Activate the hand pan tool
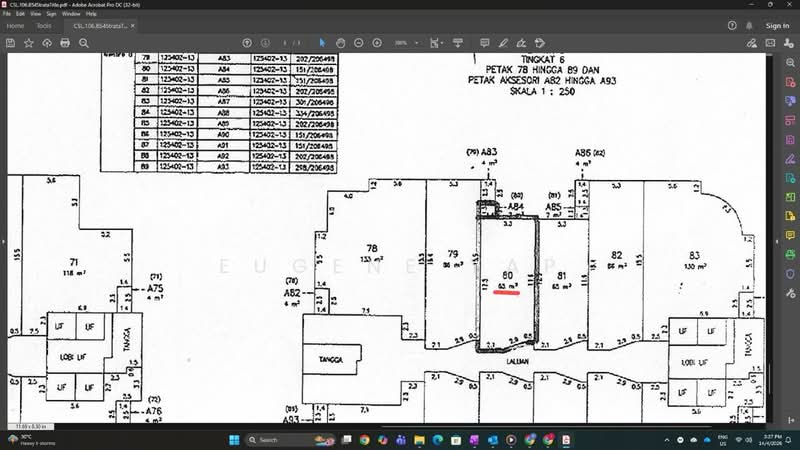Screen dimensions: 800x450 (x=340, y=43)
